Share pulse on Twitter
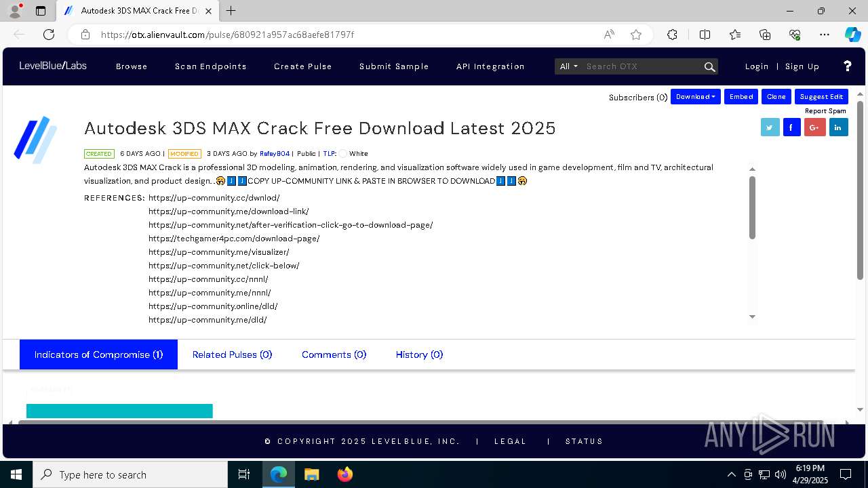Image resolution: width=868 pixels, height=488 pixels. click(770, 127)
